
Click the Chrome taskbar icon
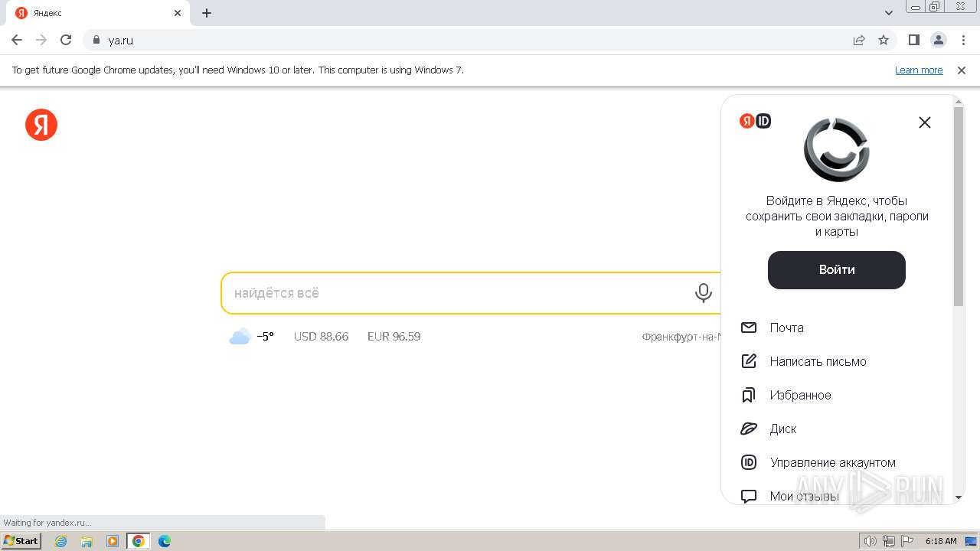coord(139,541)
